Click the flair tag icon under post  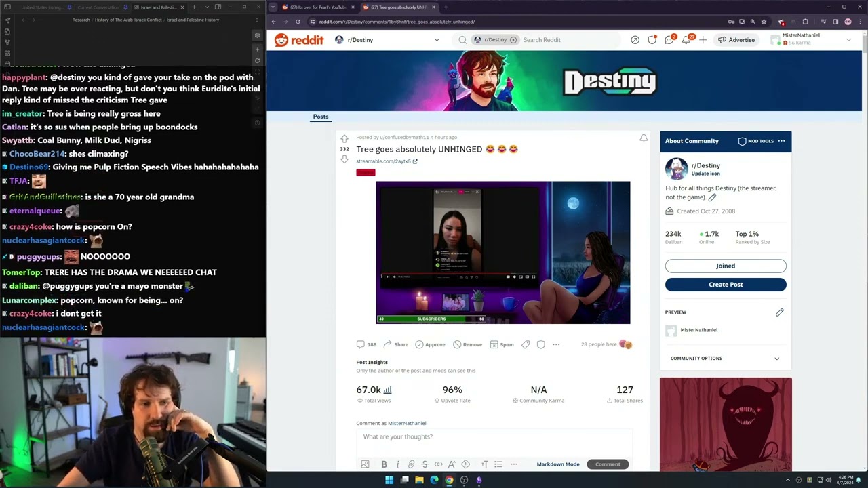point(526,344)
